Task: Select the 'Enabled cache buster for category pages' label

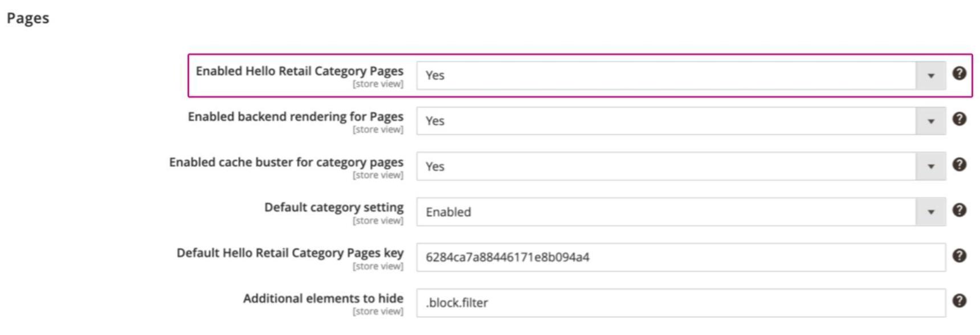Action: click(286, 162)
